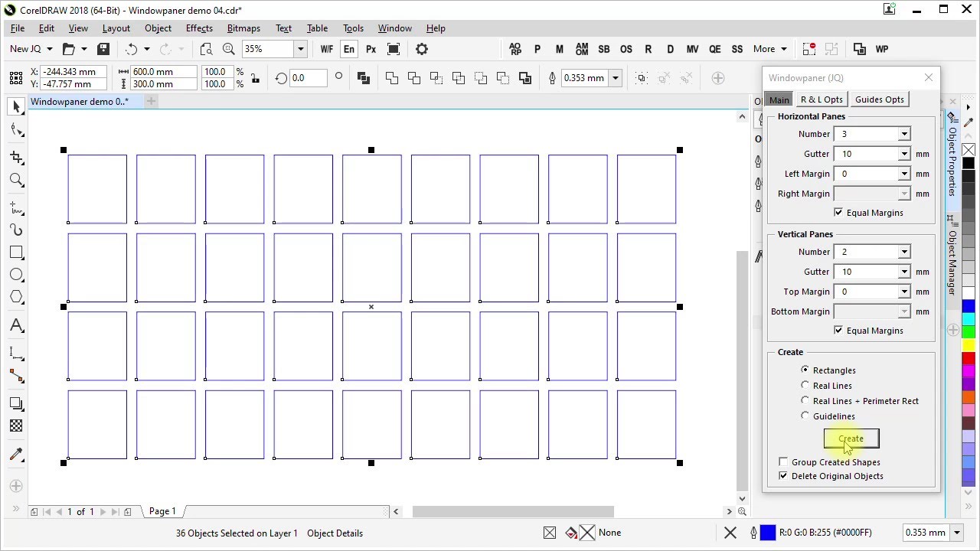Select the Guidelines radio option
980x551 pixels.
805,416
